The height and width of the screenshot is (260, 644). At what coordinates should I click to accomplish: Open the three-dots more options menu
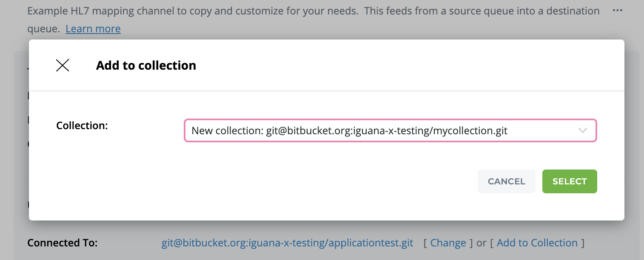(x=617, y=11)
